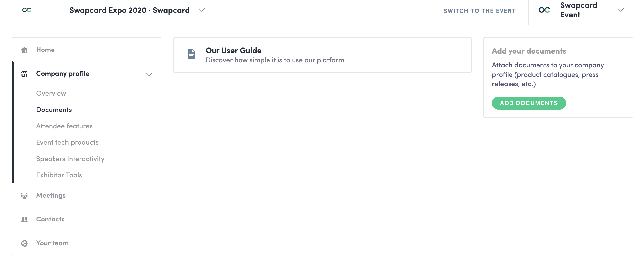644x275 pixels.
Task: Click the Company profile storefront icon
Action: (x=24, y=74)
